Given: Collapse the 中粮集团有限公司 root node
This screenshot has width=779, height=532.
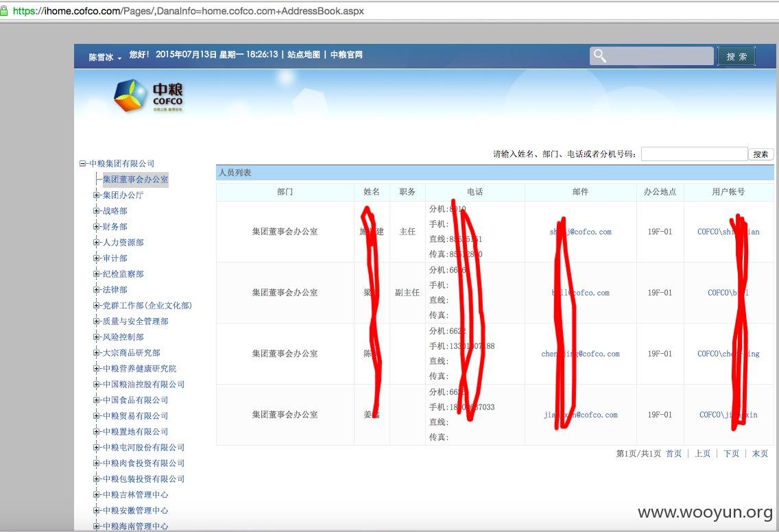Looking at the screenshot, I should coord(82,163).
